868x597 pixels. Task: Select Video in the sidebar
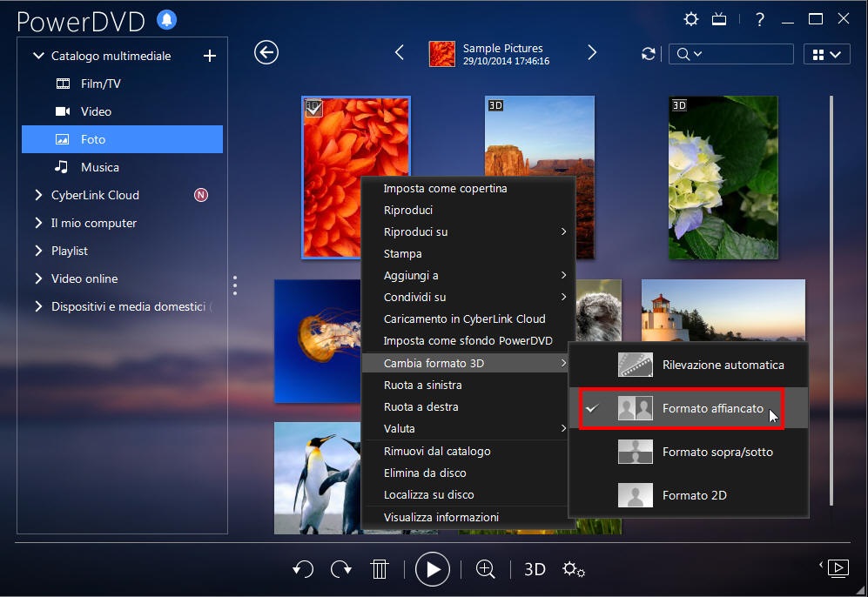[123, 111]
